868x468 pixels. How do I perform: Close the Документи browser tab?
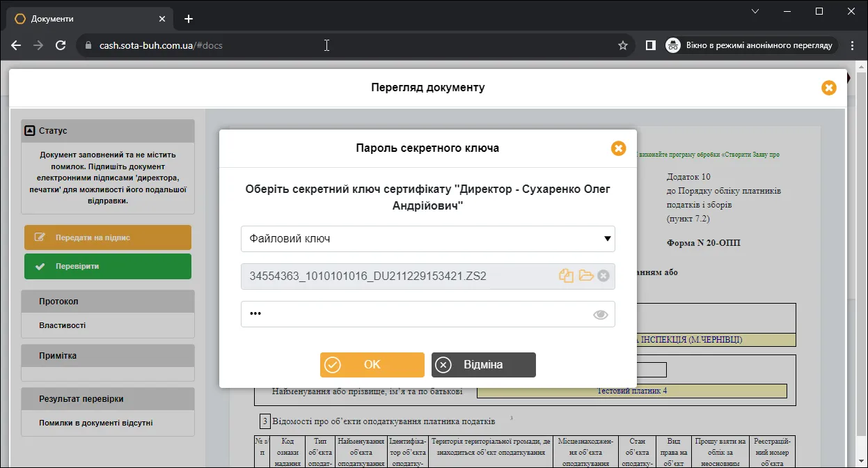(161, 19)
